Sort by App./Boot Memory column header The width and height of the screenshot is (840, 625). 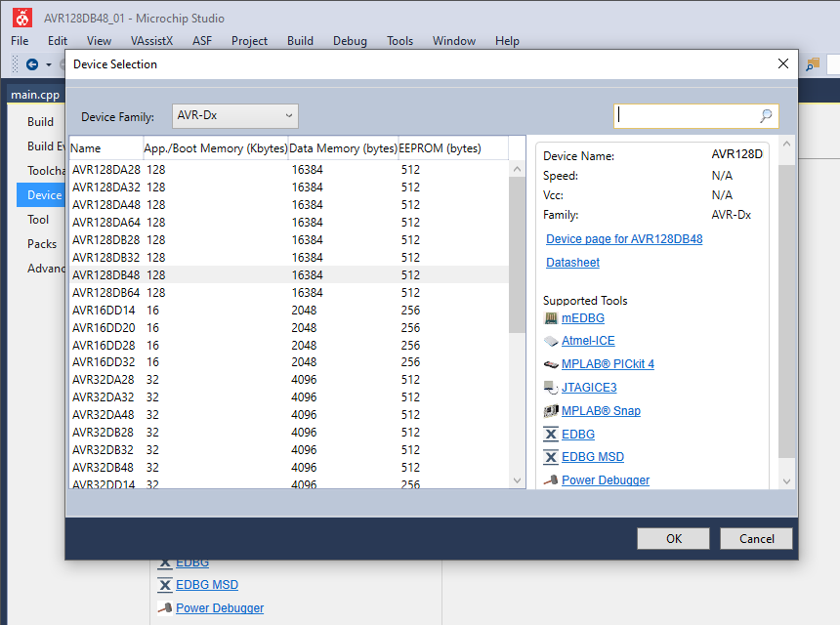(215, 148)
